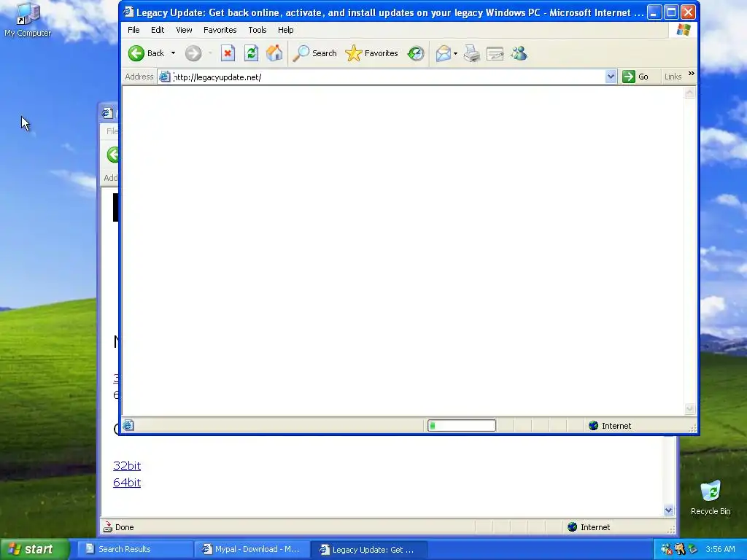Go to home page via Home icon
The image size is (747, 560).
tap(274, 53)
